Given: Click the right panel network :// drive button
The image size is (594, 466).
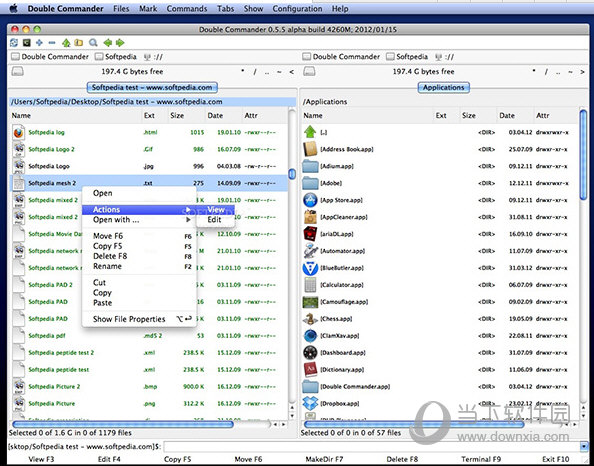Looking at the screenshot, I should 445,57.
